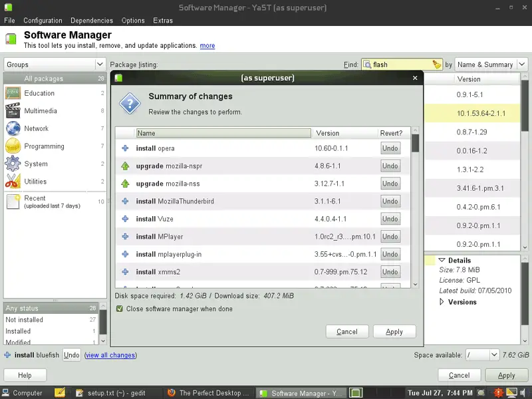Open the sticky notes icon in the taskbar
This screenshot has width=532, height=399.
60,392
